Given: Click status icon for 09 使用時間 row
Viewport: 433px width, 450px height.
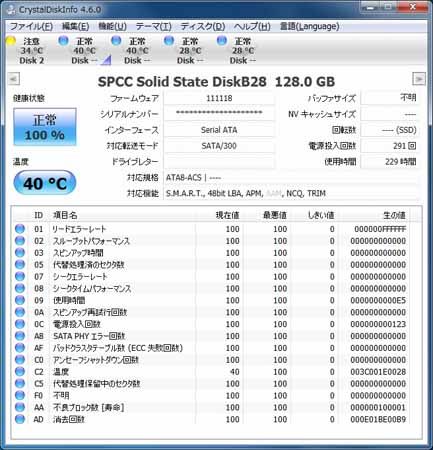Looking at the screenshot, I should pos(20,300).
